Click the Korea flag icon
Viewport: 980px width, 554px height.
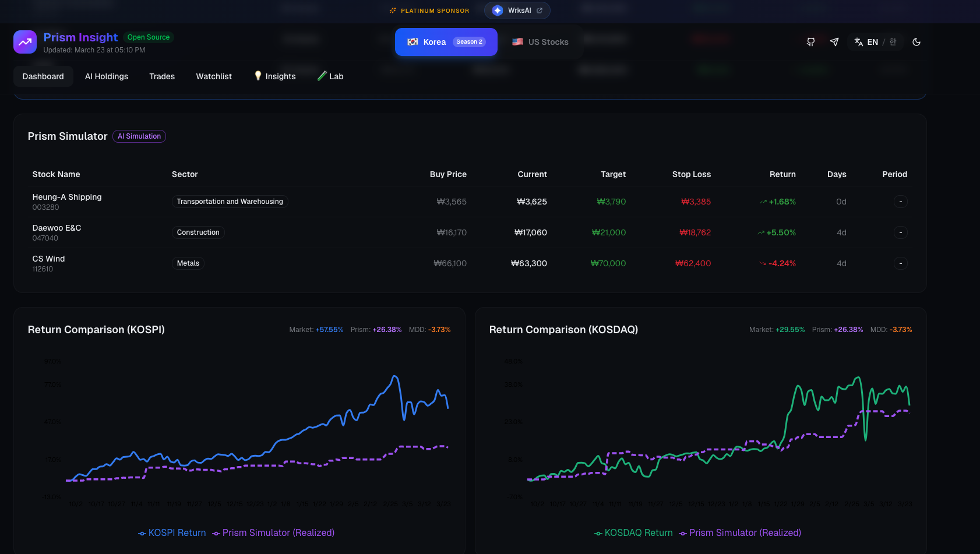(413, 41)
